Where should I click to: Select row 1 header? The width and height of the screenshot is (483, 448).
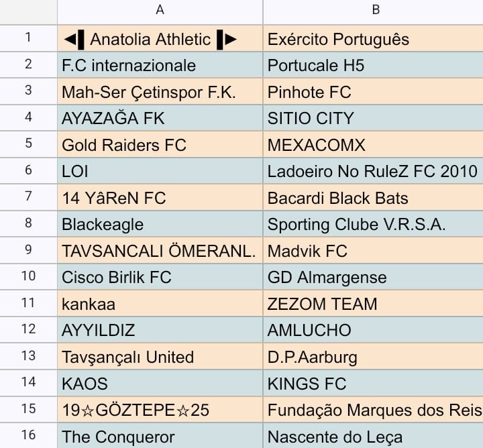tap(28, 38)
